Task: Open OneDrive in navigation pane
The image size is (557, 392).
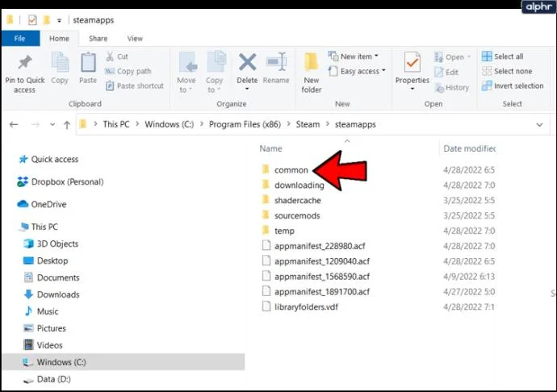Action: point(48,204)
